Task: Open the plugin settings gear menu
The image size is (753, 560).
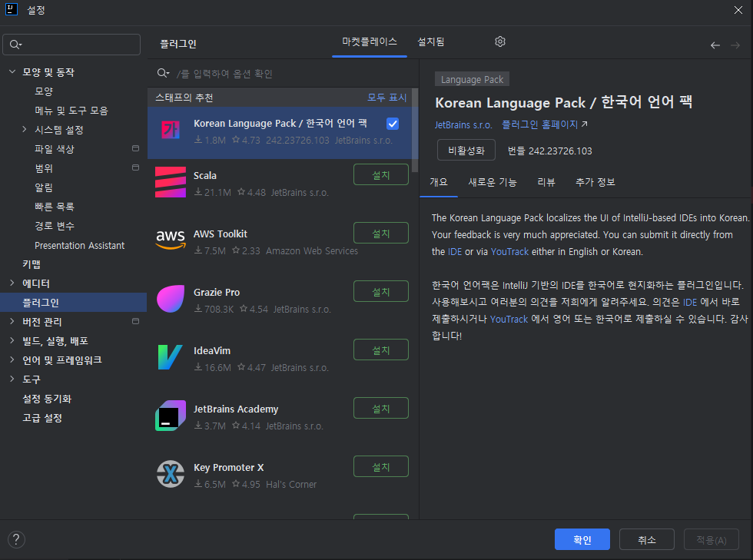Action: [x=500, y=41]
